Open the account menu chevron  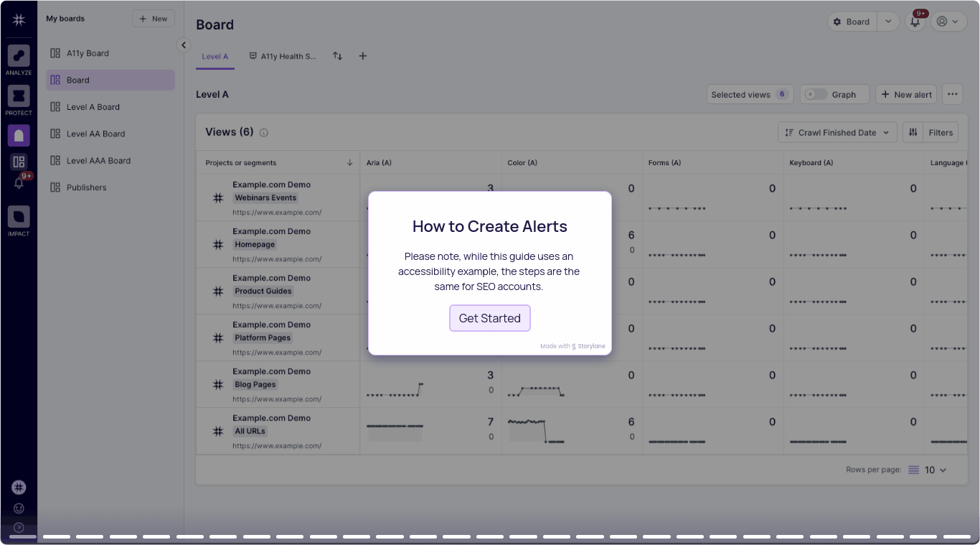coord(955,22)
